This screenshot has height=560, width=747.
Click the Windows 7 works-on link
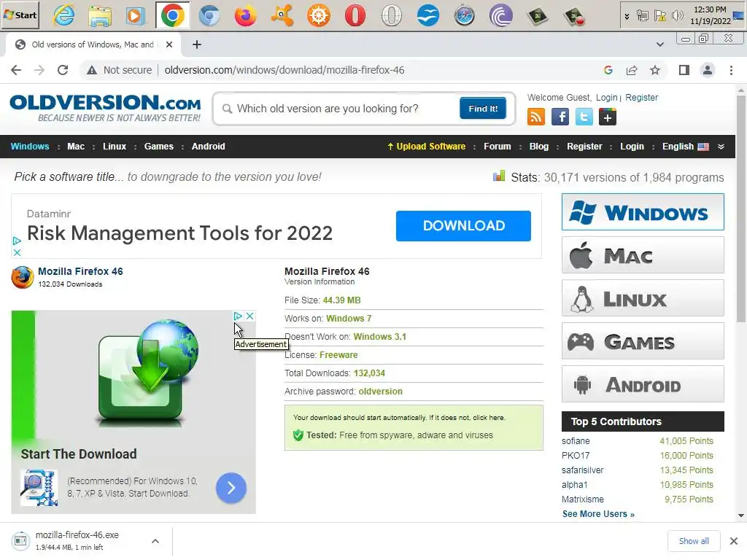point(349,318)
